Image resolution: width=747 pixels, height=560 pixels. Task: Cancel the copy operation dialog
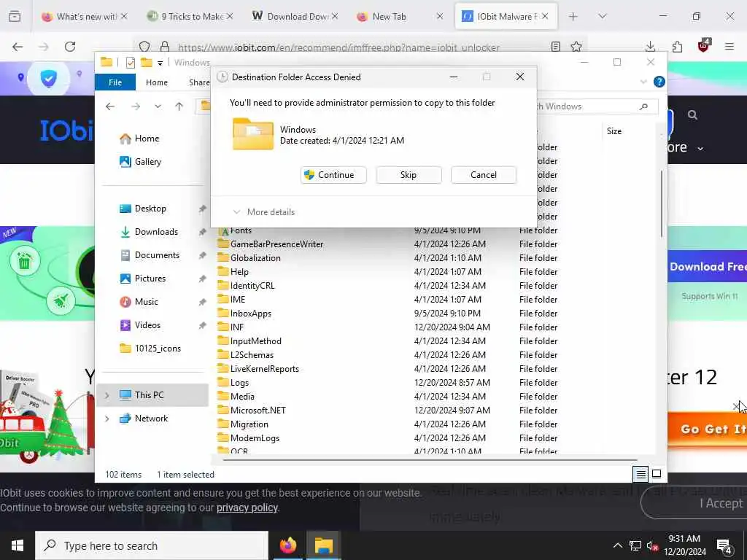coord(484,175)
